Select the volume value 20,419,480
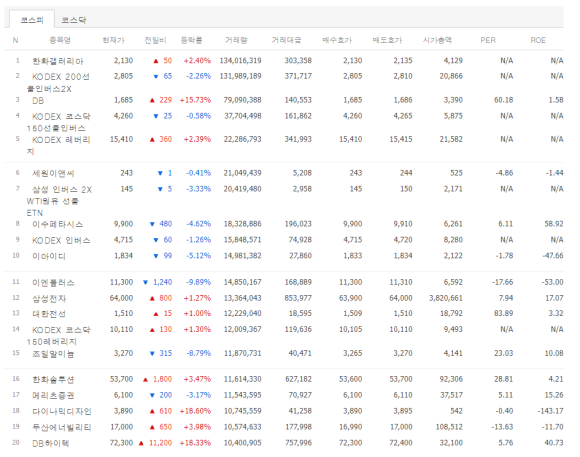Screen dimensions: 580x457 pos(242,189)
